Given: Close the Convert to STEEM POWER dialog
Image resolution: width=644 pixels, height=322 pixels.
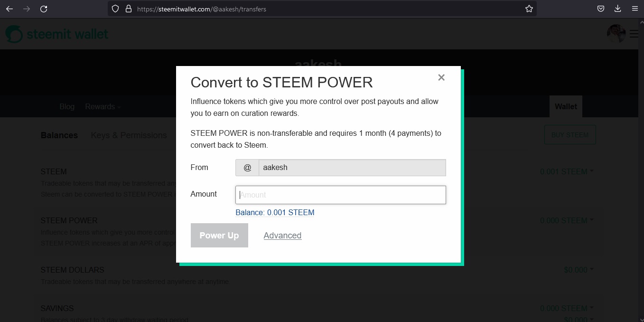Looking at the screenshot, I should point(441,77).
